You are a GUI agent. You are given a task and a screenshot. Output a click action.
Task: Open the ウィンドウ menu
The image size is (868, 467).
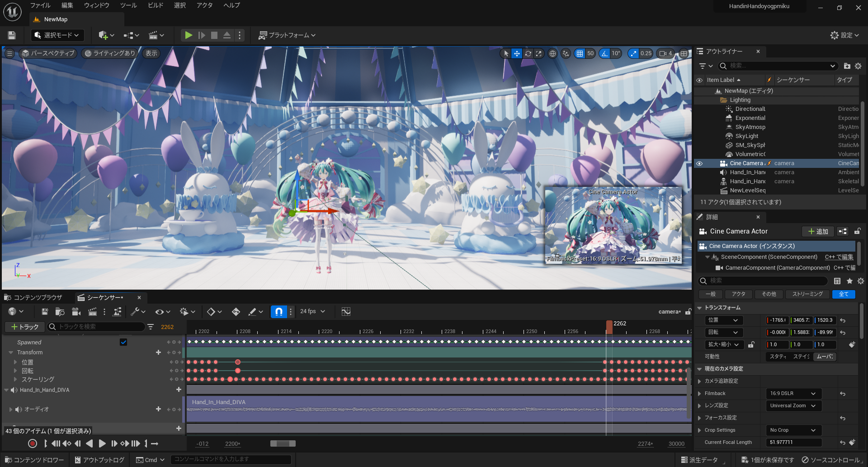click(97, 5)
